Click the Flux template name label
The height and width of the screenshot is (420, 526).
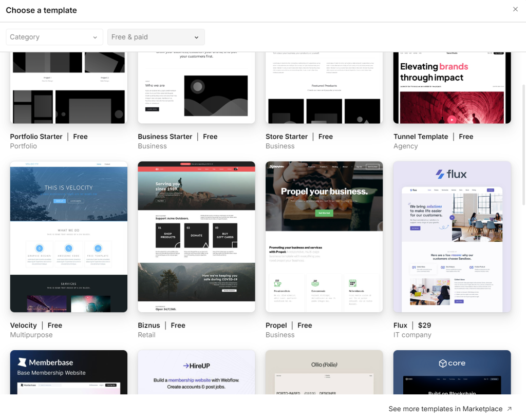pos(400,326)
